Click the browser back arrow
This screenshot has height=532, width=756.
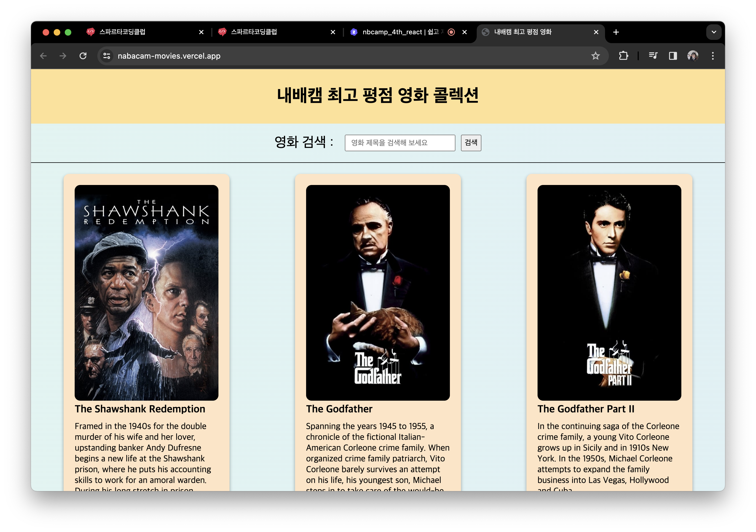43,56
